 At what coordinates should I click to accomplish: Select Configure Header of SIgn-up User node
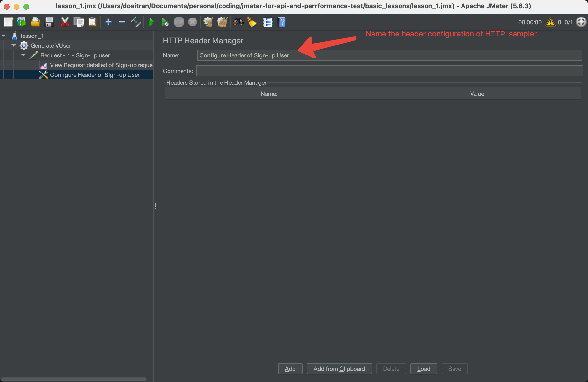(95, 75)
